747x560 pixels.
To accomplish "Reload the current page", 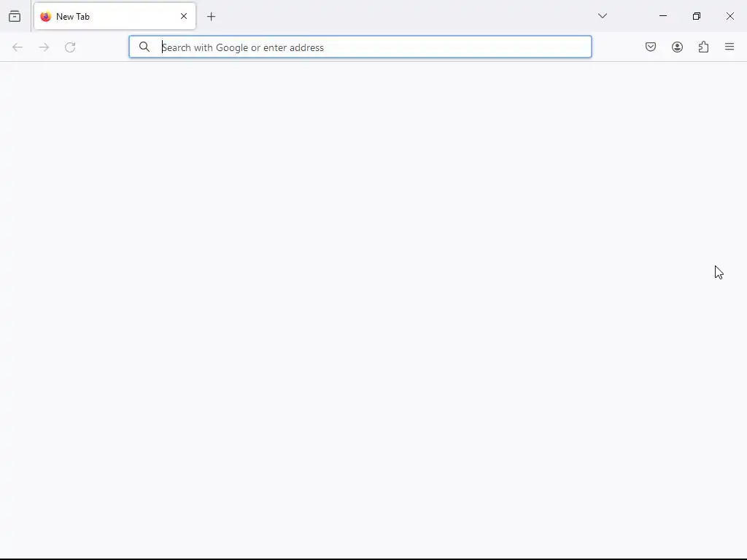I will 70,47.
